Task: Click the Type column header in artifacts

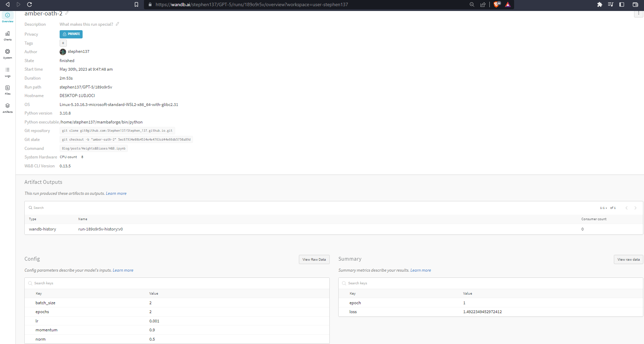Action: coord(33,219)
